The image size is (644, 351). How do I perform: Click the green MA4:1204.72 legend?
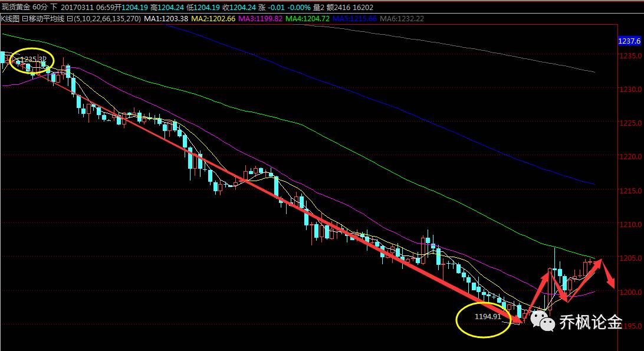tap(308, 18)
